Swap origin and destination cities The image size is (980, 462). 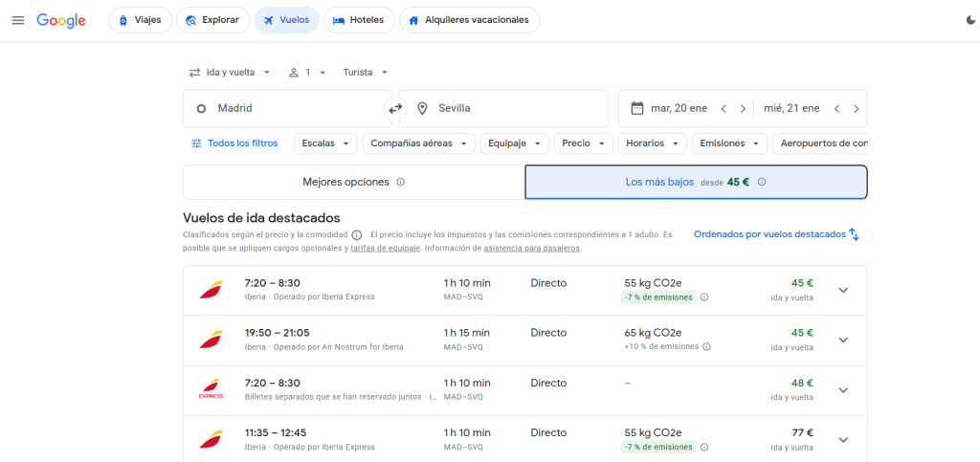(x=395, y=109)
